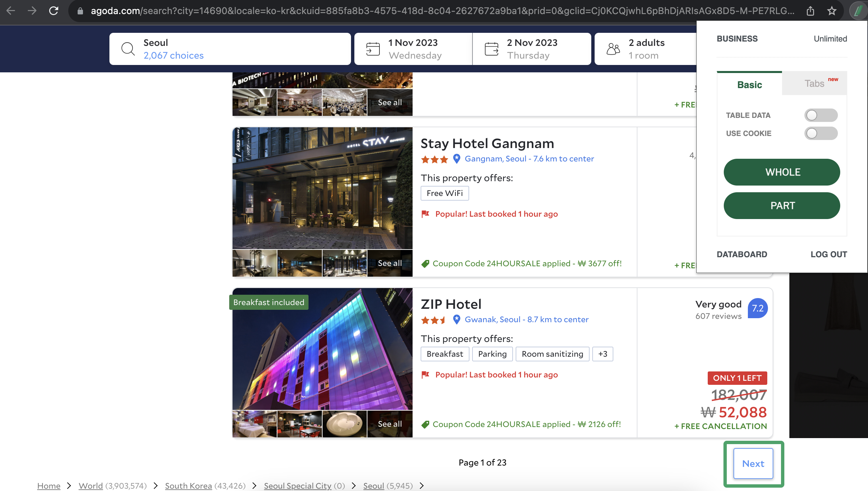Click the guests people icon
The height and width of the screenshot is (491, 868).
pyautogui.click(x=613, y=49)
